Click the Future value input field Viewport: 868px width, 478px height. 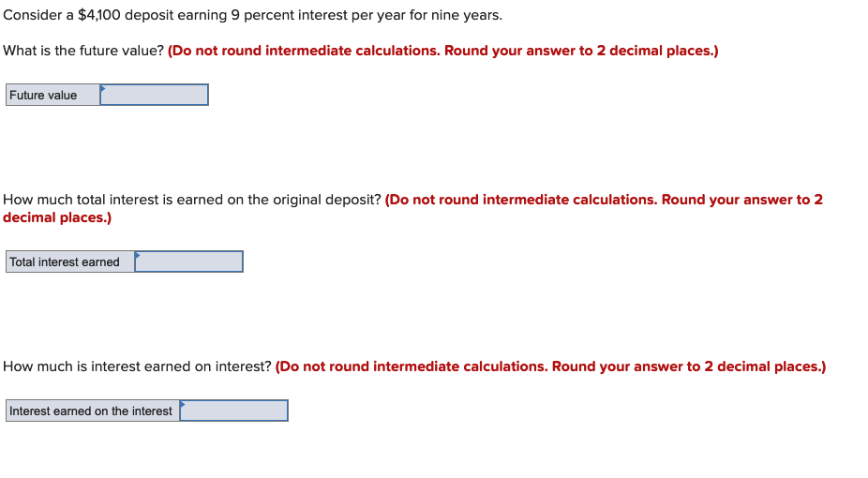(154, 95)
